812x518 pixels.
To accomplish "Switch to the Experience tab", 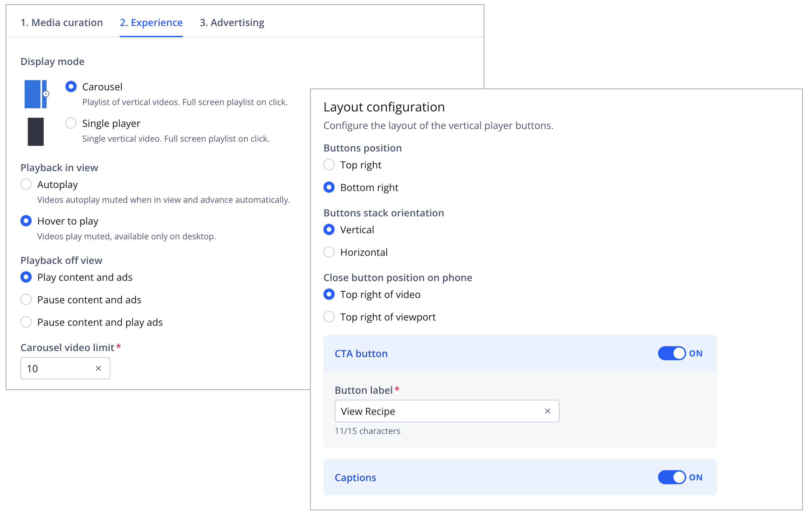I will (151, 22).
